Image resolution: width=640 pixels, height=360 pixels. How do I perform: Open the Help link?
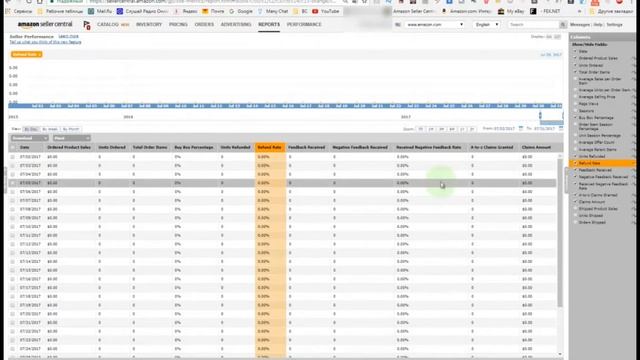point(598,25)
